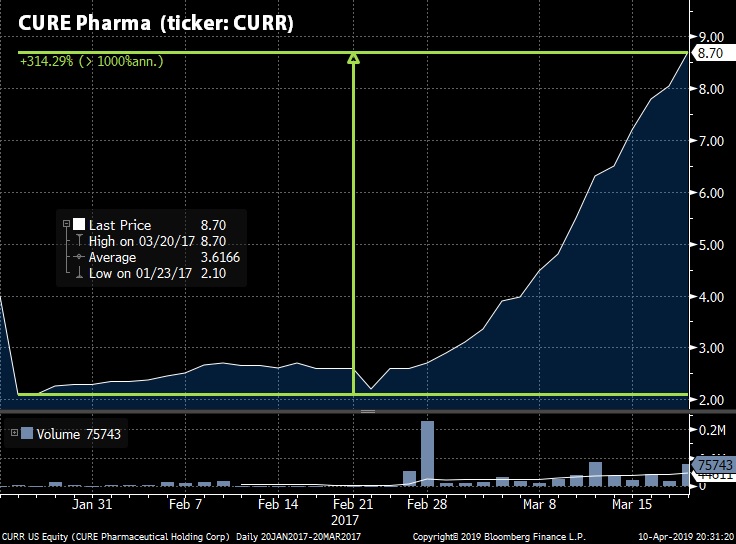The image size is (736, 544).
Task: Click the CURE Pharma chart title
Action: [155, 23]
